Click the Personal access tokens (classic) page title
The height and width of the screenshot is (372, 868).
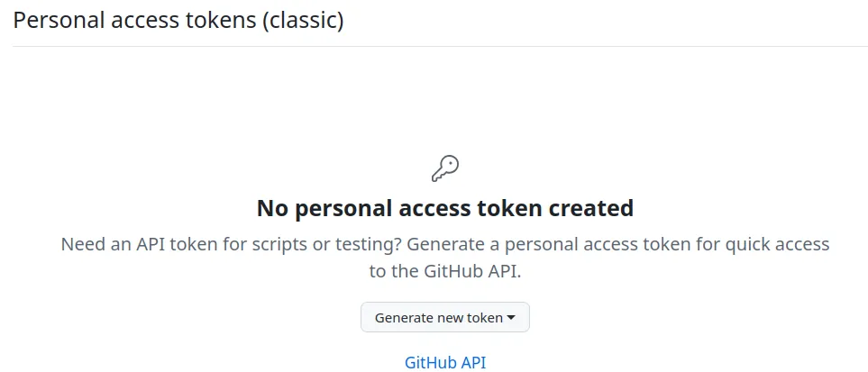click(x=178, y=20)
